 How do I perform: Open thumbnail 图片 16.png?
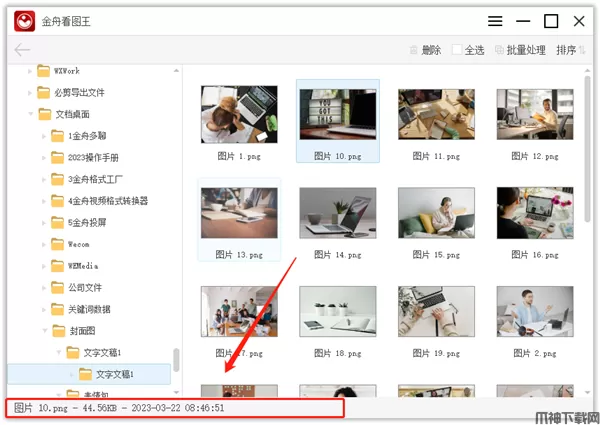pyautogui.click(x=535, y=213)
